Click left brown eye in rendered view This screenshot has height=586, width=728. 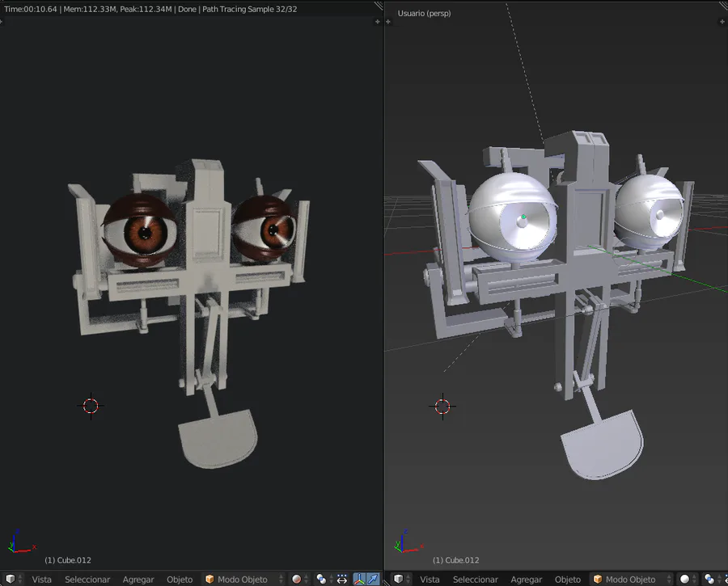pos(140,230)
